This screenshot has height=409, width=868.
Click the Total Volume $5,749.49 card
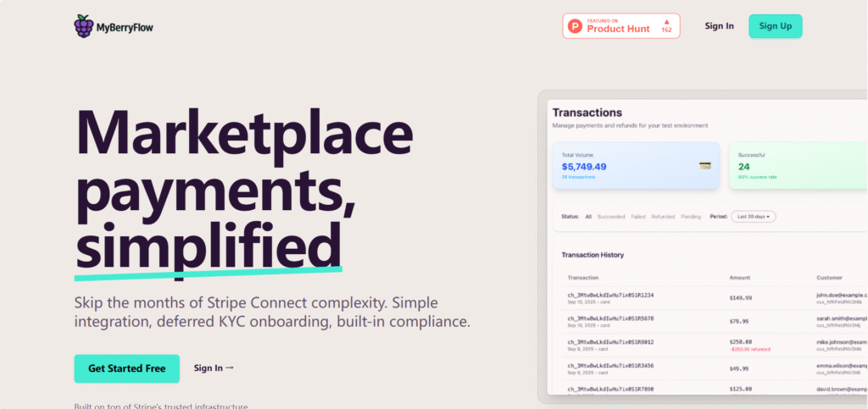636,165
